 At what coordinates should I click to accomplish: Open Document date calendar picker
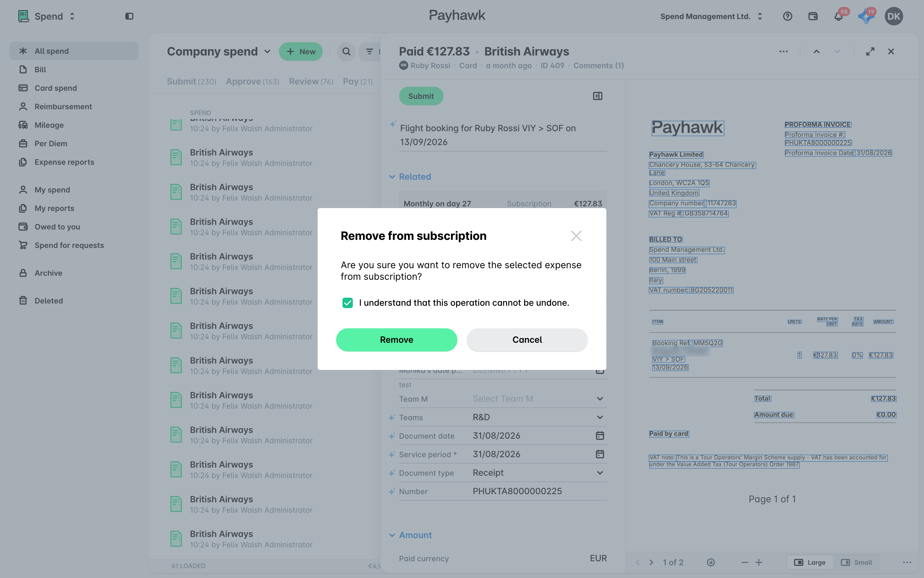click(600, 436)
